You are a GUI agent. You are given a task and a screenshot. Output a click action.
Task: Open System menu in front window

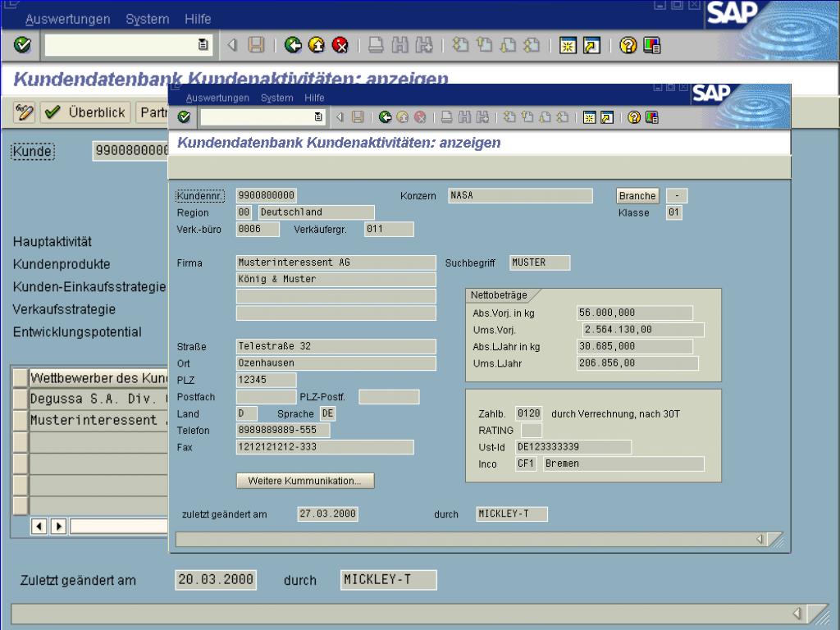click(x=277, y=98)
